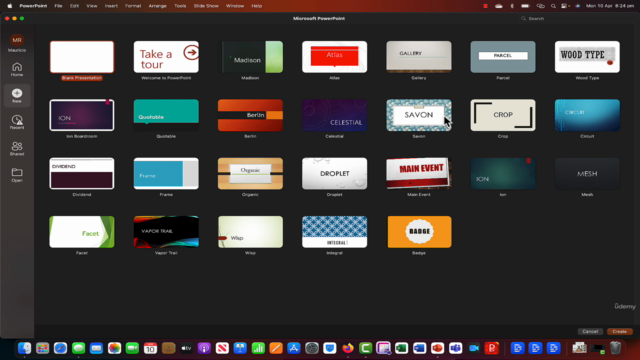Image resolution: width=640 pixels, height=360 pixels.
Task: Choose the Berlin template
Action: click(x=250, y=115)
